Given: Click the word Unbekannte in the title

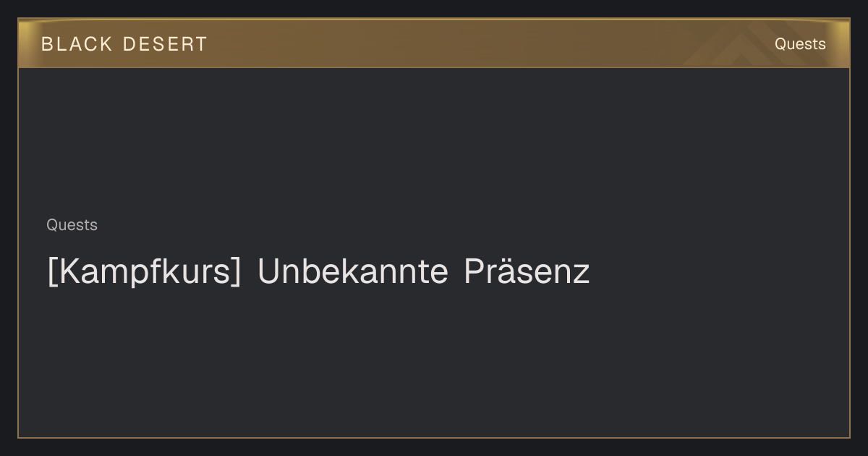Looking at the screenshot, I should point(353,271).
